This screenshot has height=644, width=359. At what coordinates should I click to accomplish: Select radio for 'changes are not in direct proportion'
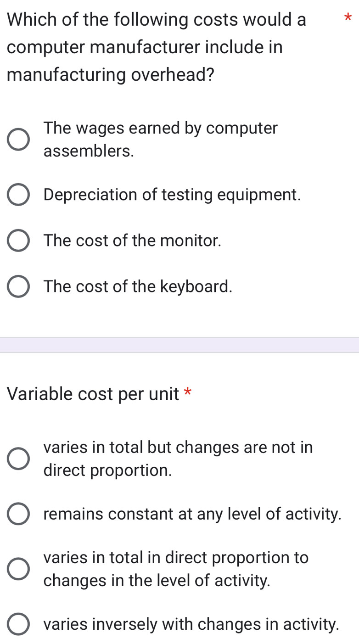(18, 459)
